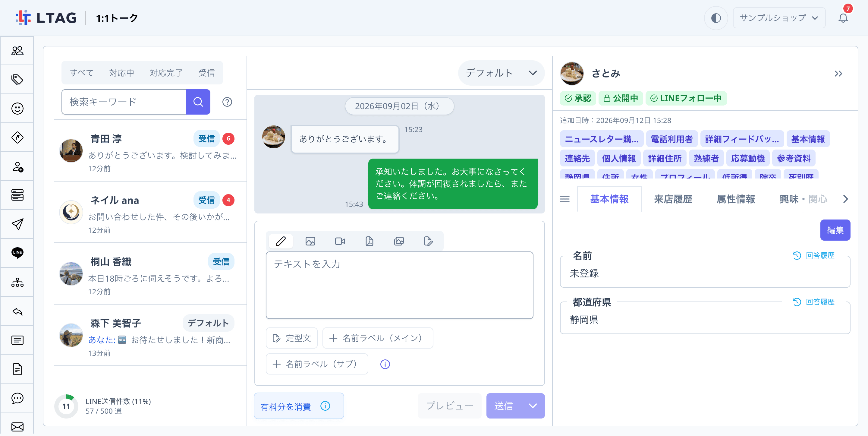The width and height of the screenshot is (868, 436).
Task: Switch to the 来店履歴 tab
Action: [x=673, y=199]
